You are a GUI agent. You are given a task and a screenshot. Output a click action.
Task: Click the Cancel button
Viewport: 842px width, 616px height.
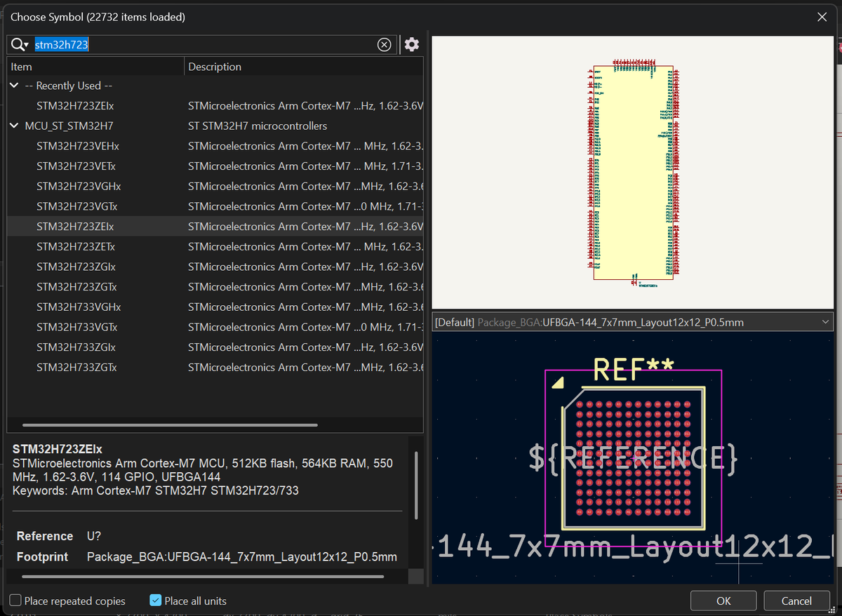796,601
